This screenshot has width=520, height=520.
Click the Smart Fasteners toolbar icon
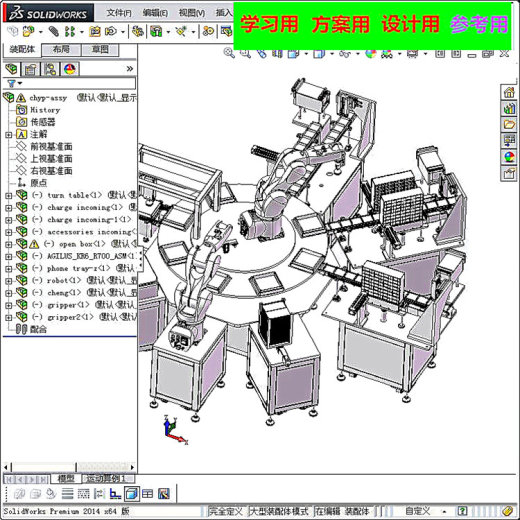pyautogui.click(x=94, y=32)
